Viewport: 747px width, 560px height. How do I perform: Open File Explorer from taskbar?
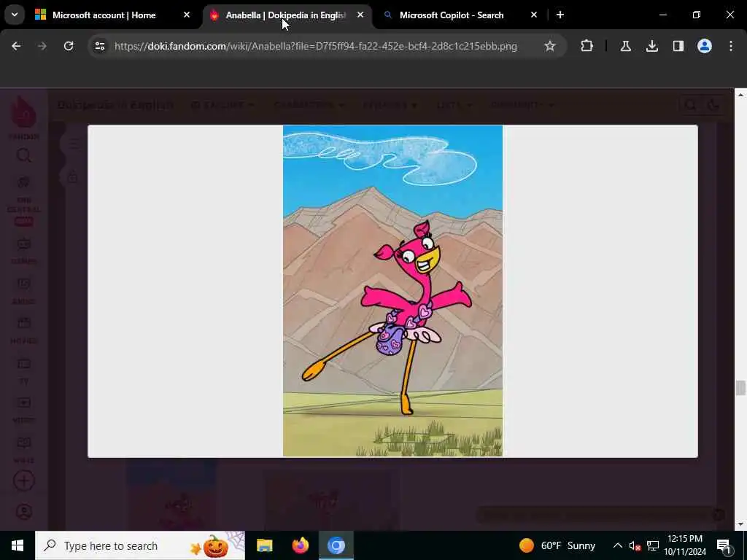pyautogui.click(x=264, y=545)
